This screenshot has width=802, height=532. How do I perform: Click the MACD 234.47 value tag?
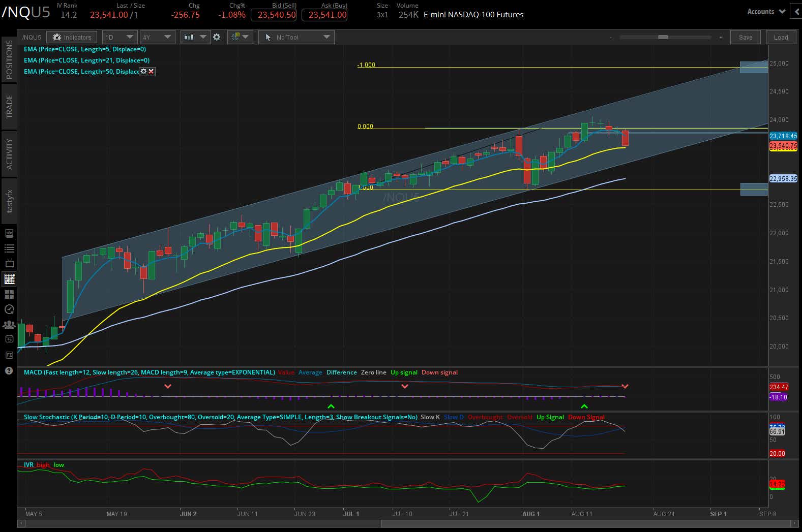point(779,387)
